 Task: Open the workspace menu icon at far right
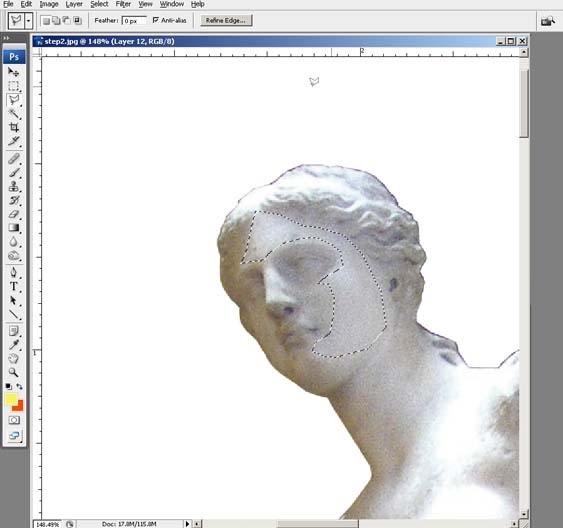coord(548,21)
